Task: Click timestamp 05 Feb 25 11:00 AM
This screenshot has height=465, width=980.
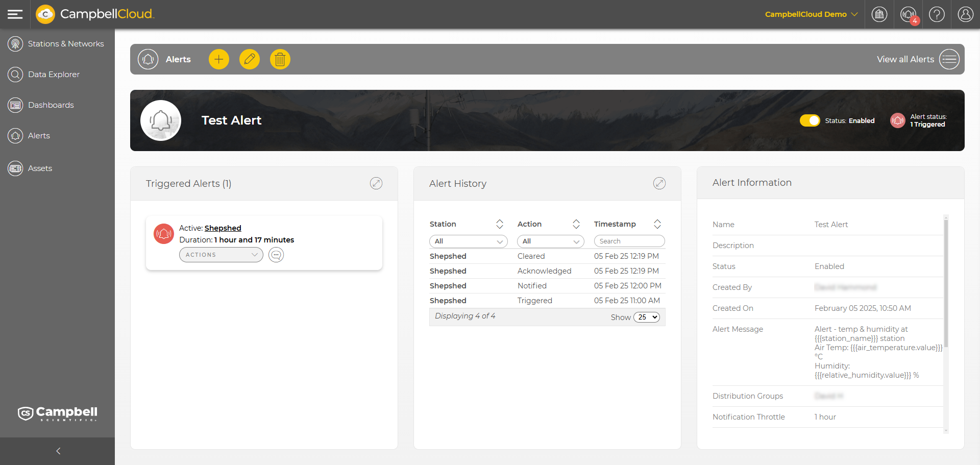Action: (x=627, y=301)
